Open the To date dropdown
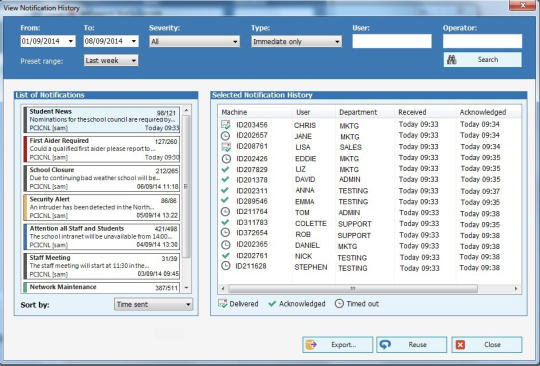The image size is (540, 366). pos(134,41)
